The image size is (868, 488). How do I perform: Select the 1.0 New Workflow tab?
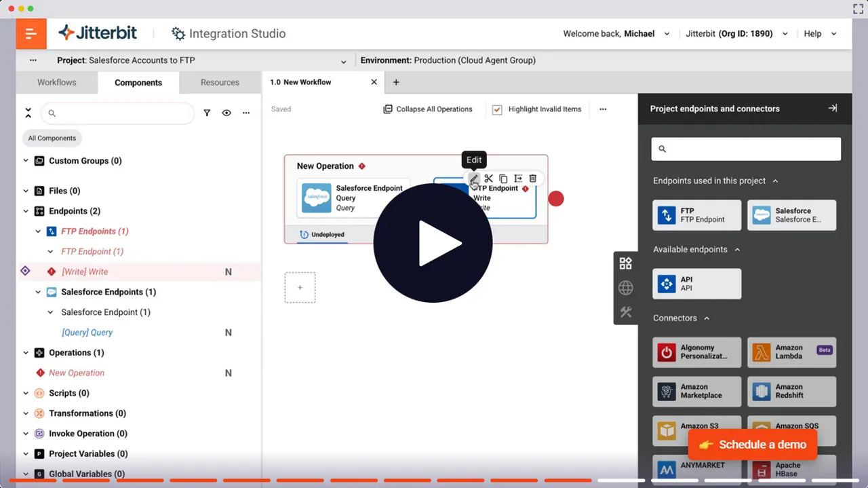pos(301,82)
